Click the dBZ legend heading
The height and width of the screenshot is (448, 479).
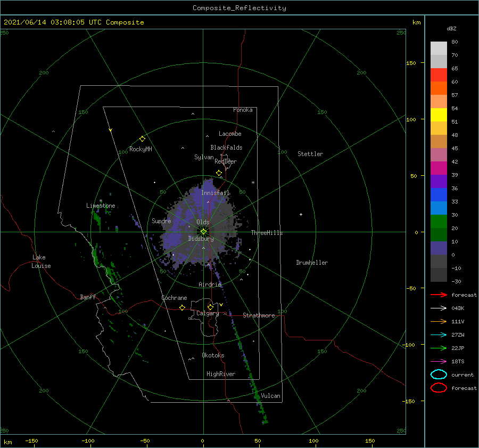(x=451, y=28)
